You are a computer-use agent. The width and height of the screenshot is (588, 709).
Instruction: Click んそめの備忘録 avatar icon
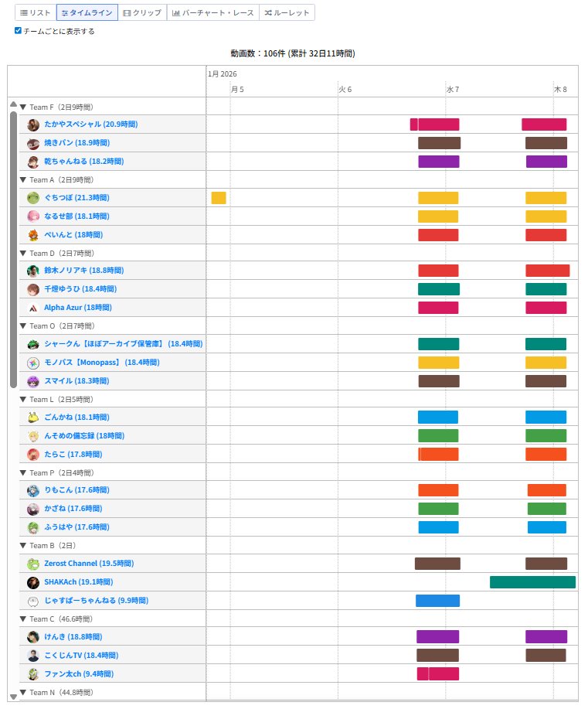(x=33, y=436)
